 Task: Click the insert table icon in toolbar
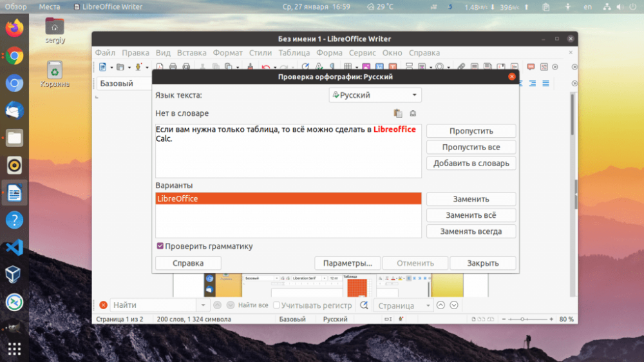click(x=347, y=66)
